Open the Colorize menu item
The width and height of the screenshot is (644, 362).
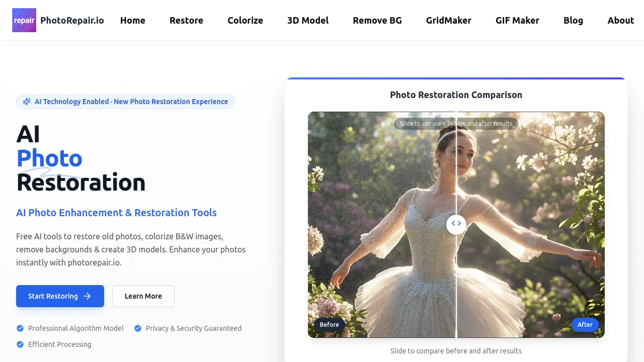pyautogui.click(x=245, y=20)
